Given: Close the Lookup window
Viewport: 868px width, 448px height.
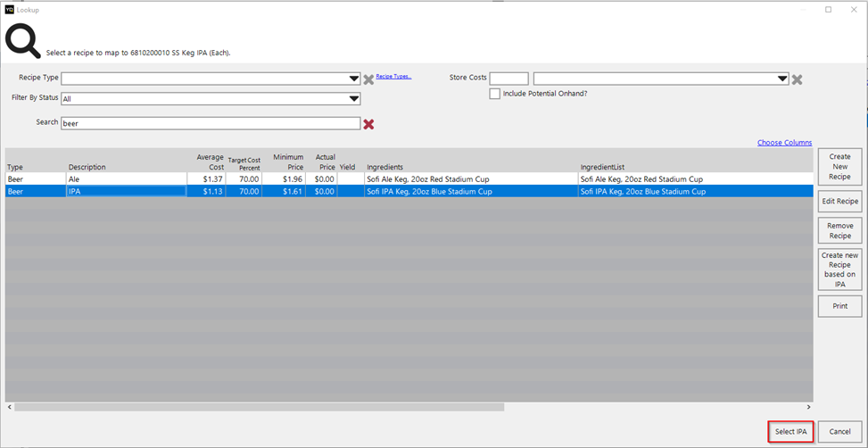Looking at the screenshot, I should [x=854, y=10].
